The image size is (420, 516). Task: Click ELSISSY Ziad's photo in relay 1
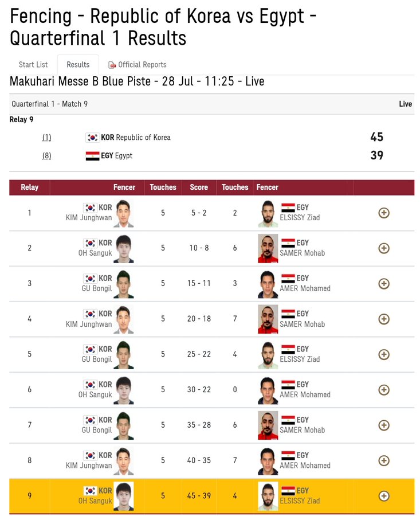pyautogui.click(x=268, y=213)
